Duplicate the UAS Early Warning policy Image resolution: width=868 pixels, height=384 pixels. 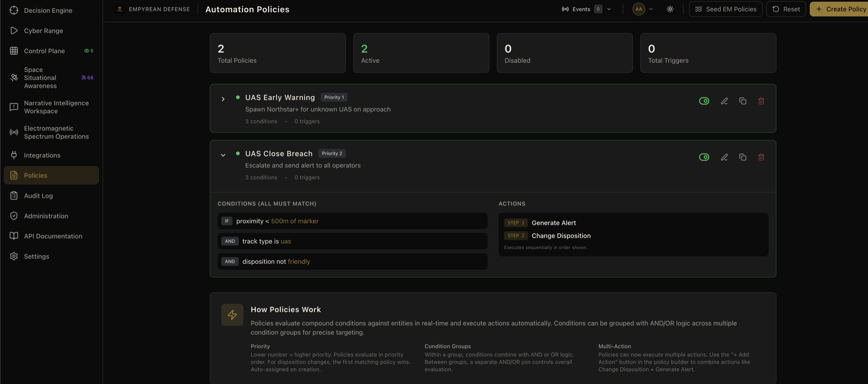743,101
